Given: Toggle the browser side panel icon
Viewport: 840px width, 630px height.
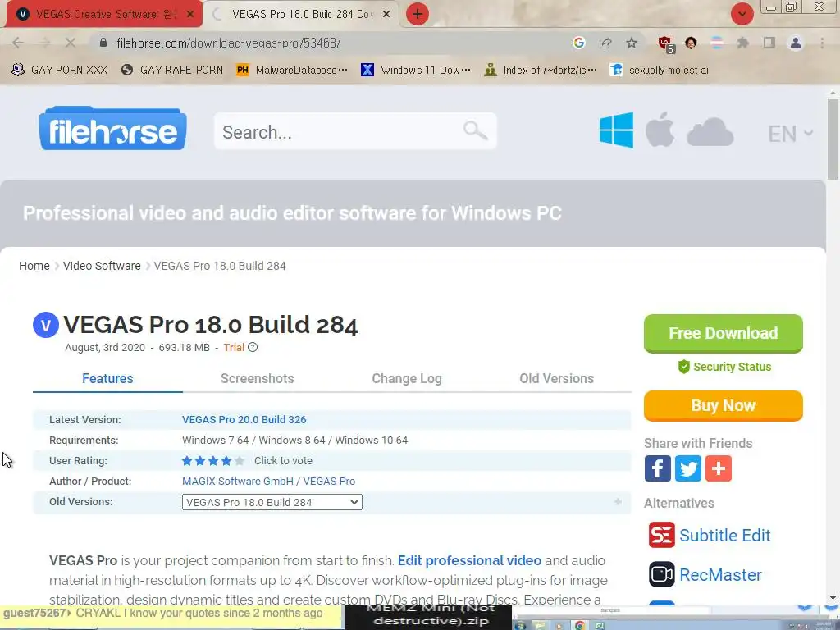Looking at the screenshot, I should [x=769, y=43].
